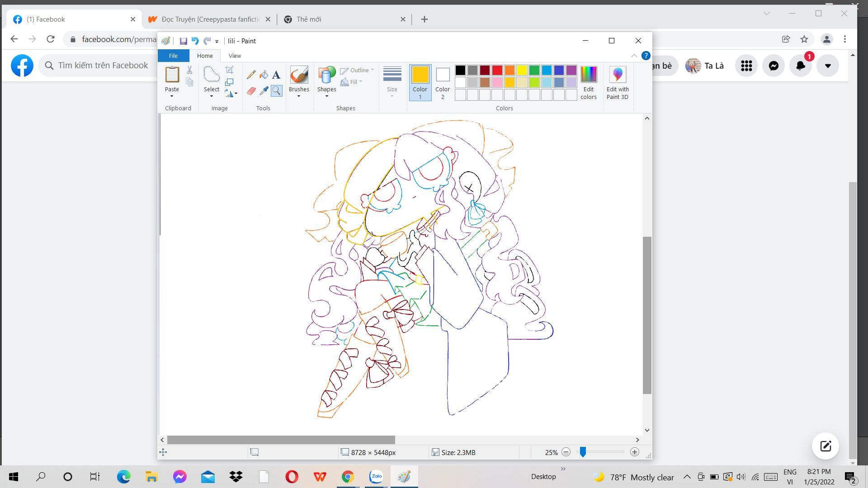868x488 pixels.
Task: Switch to the Home ribbon tab
Action: click(x=205, y=56)
